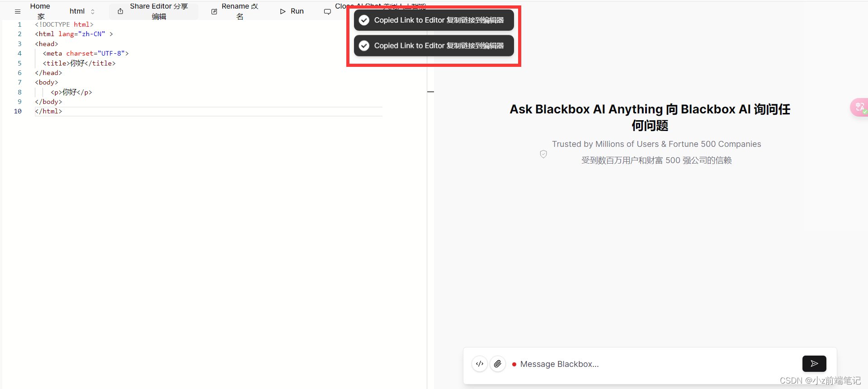
Task: Go to Home in the toolbar
Action: 40,11
